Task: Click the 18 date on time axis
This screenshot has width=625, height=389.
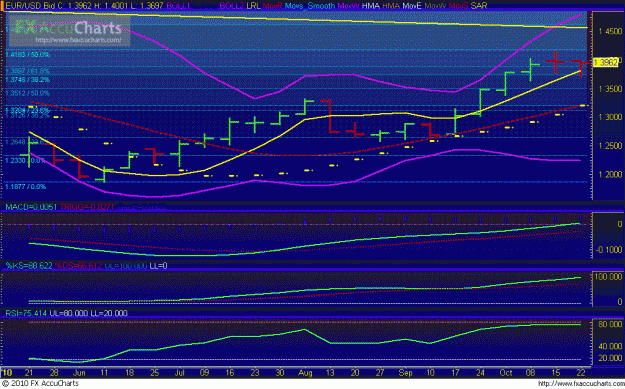Action: (129, 373)
